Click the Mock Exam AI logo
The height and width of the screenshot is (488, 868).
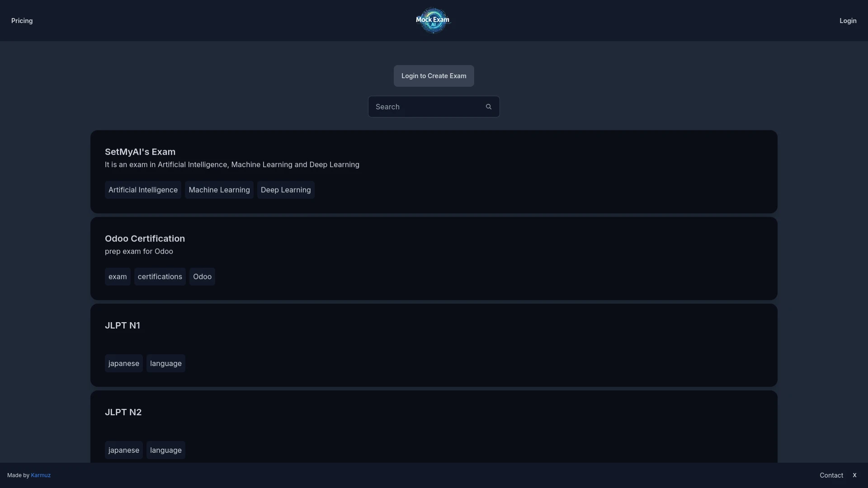433,20
